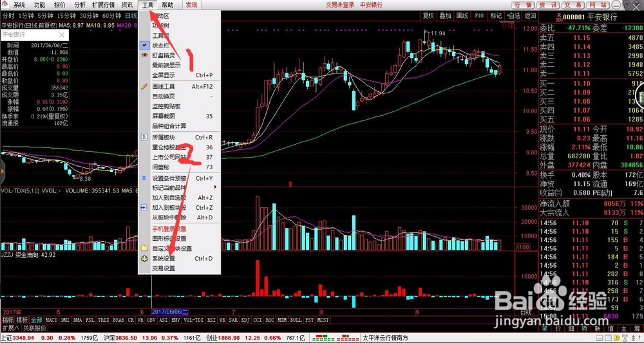Click the F10 chart toolbar button
The width and height of the screenshot is (644, 343).
(479, 15)
